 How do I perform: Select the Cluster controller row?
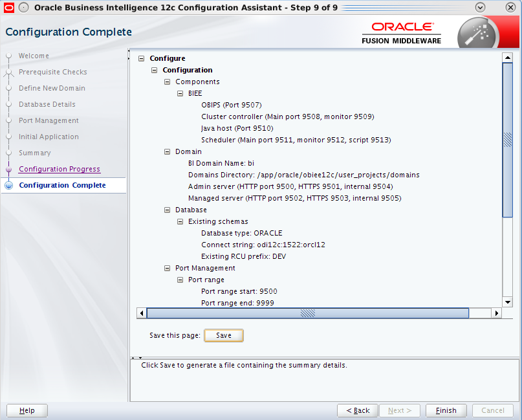coord(288,117)
